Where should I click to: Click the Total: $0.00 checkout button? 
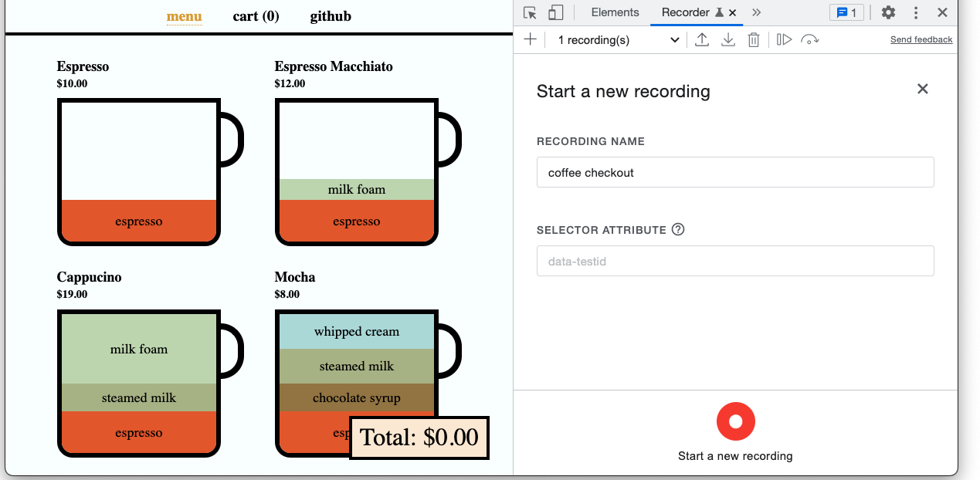(x=419, y=438)
